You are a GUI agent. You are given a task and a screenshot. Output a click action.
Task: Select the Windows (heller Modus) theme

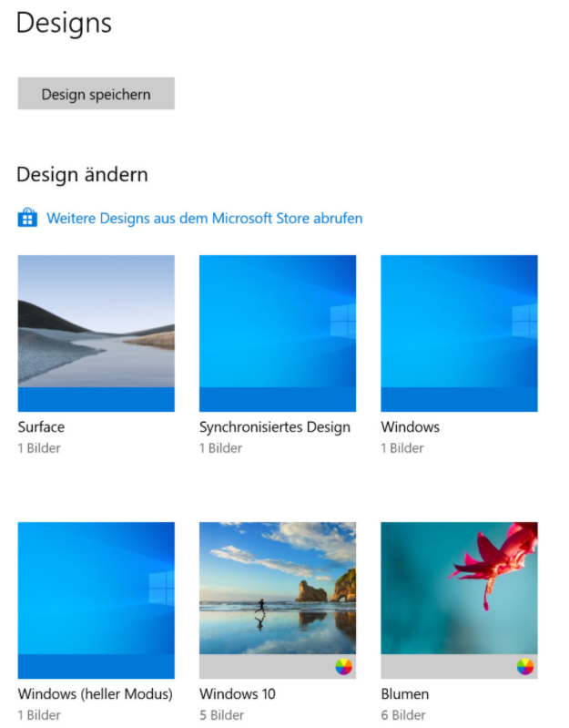pos(96,600)
